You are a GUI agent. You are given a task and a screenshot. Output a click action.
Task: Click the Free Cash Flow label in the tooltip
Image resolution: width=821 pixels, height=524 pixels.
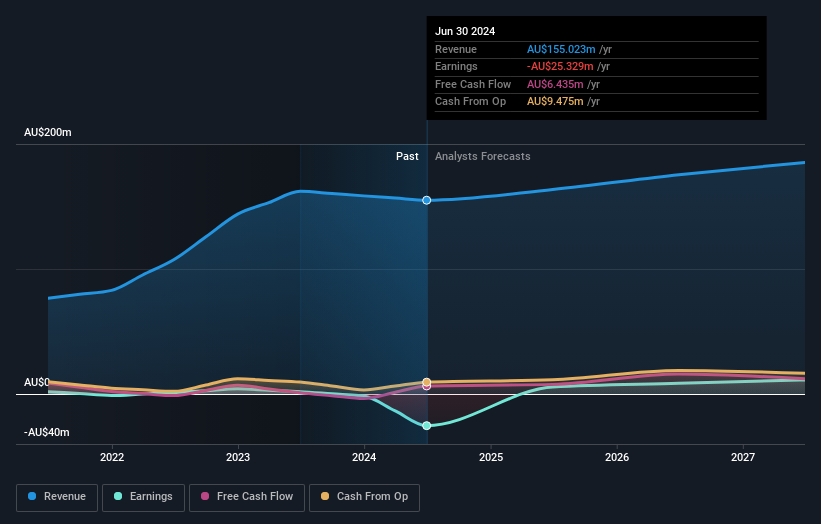(473, 84)
